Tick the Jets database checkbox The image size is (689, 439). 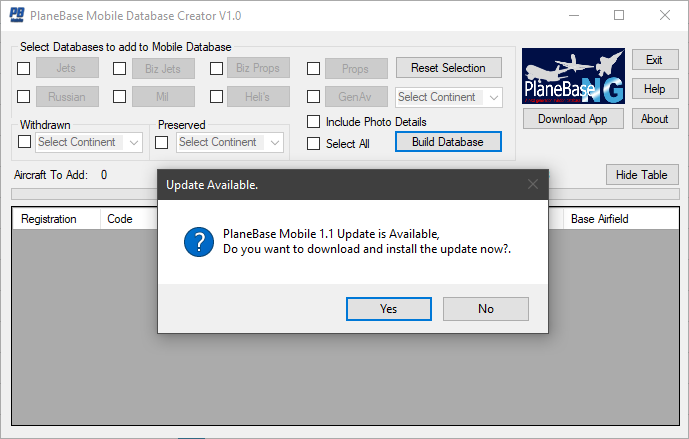click(23, 68)
